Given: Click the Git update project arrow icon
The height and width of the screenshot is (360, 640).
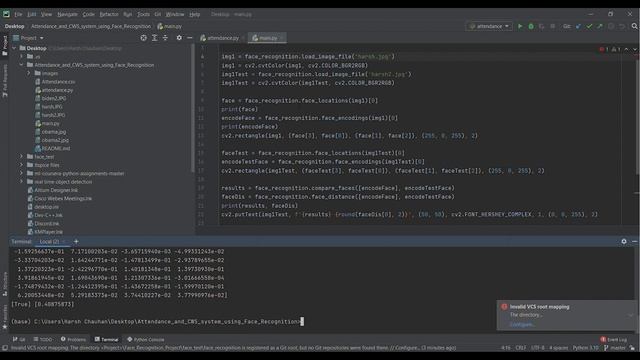Looking at the screenshot, I should [x=578, y=26].
